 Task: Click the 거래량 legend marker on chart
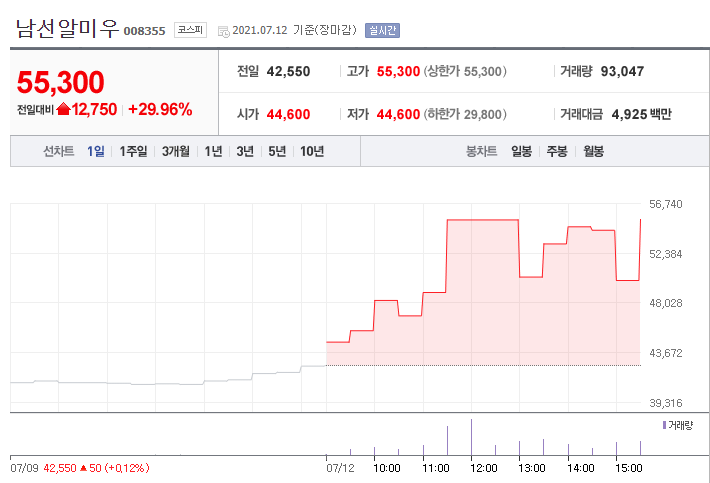click(x=664, y=425)
